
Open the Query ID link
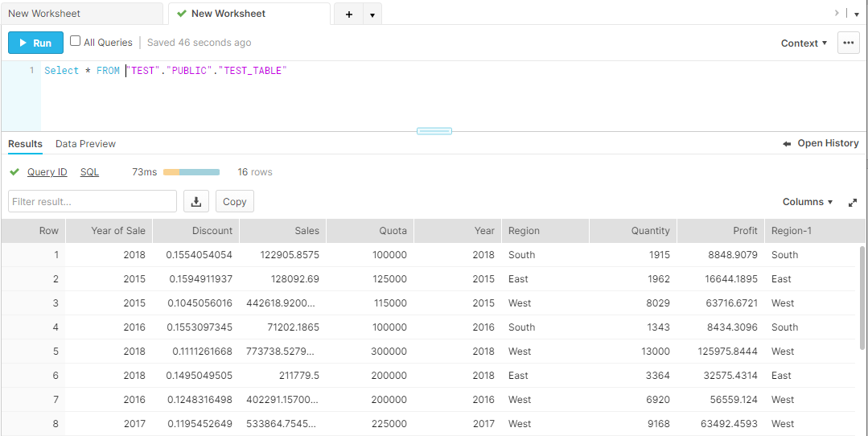pyautogui.click(x=47, y=172)
